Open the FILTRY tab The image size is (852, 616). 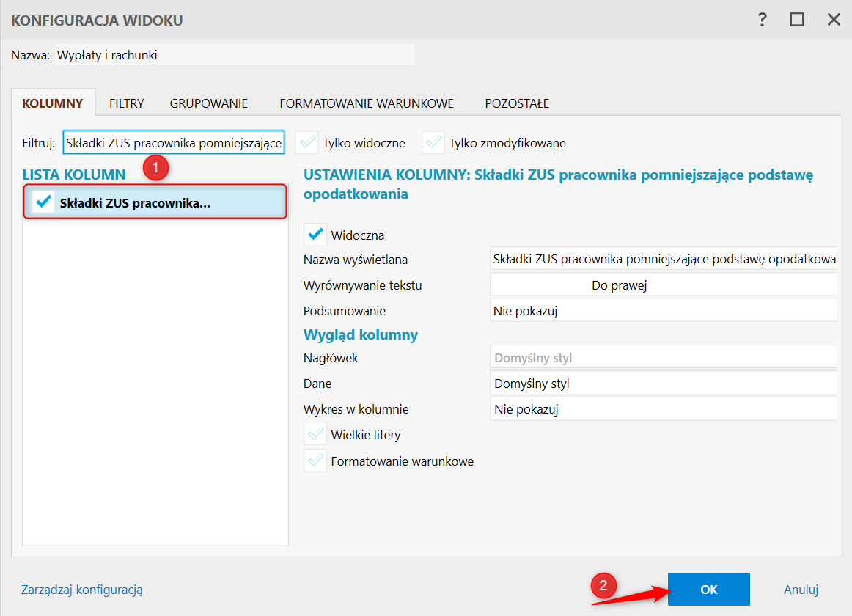click(x=127, y=103)
